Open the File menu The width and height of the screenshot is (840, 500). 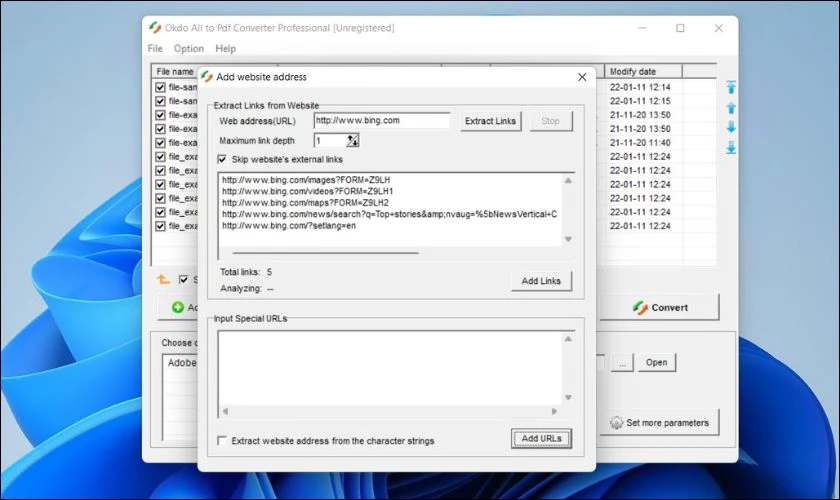(155, 48)
